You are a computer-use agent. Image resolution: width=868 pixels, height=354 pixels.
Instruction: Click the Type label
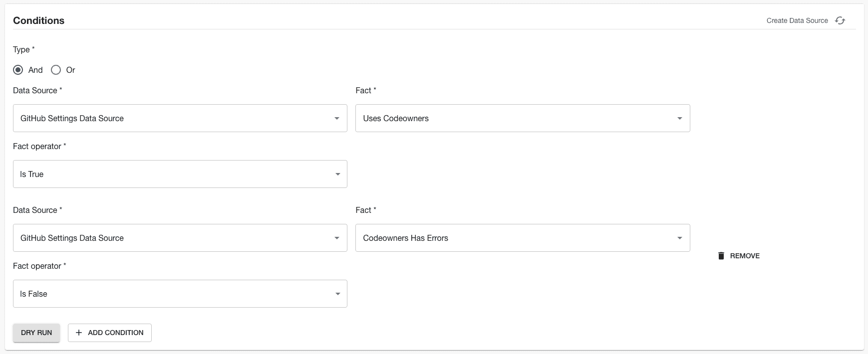coord(23,49)
